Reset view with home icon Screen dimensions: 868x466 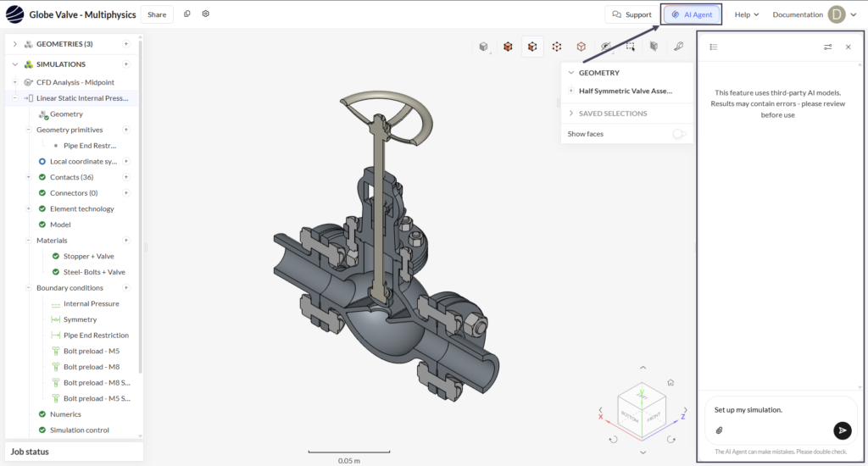click(670, 382)
